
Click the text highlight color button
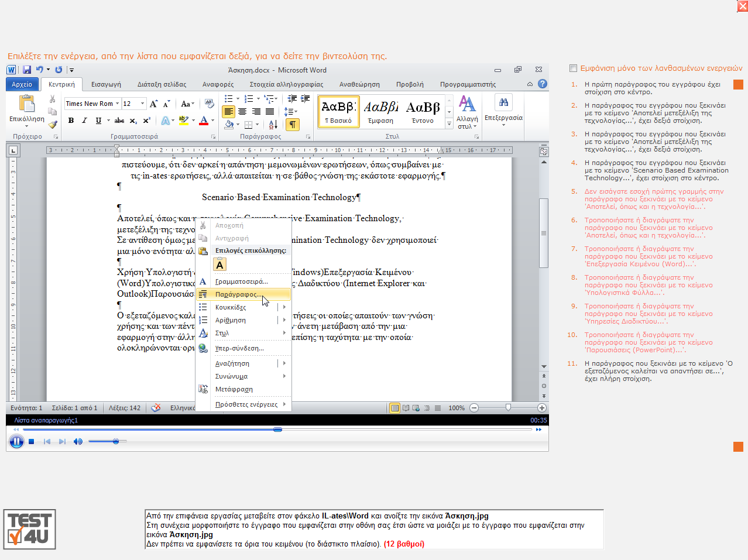[x=183, y=121]
